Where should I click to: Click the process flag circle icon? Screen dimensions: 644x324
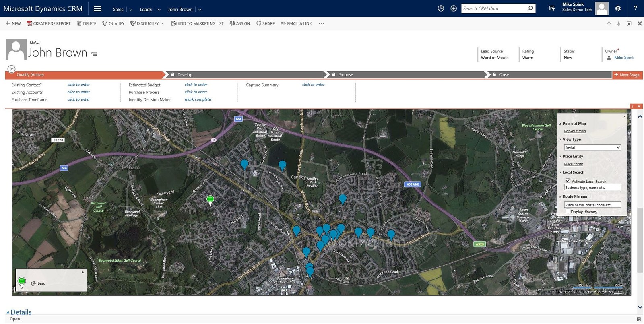click(11, 69)
